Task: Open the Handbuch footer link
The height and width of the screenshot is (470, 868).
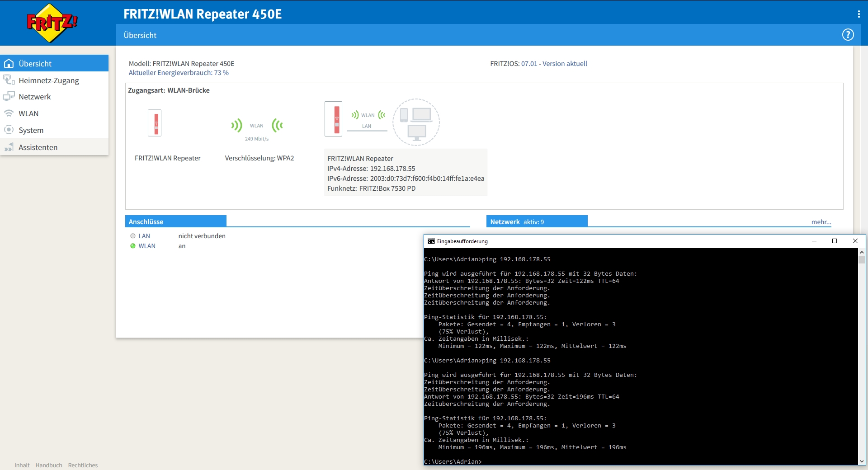Action: [x=48, y=465]
